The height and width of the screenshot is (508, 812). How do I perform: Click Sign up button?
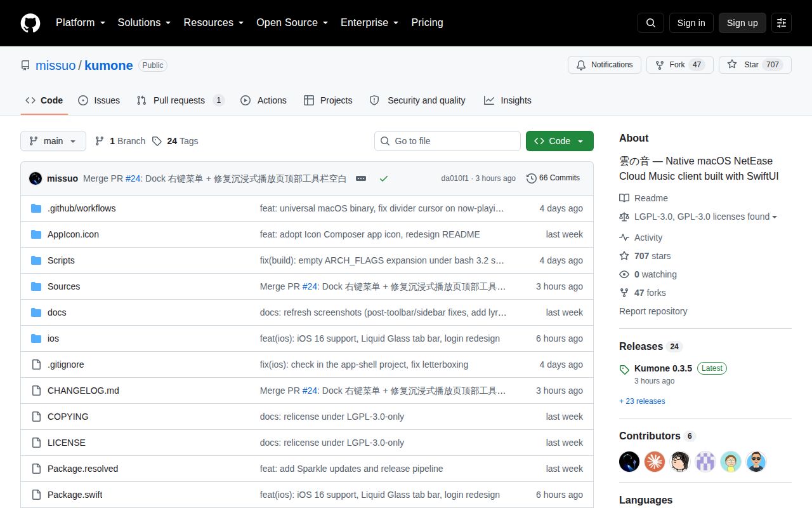point(742,23)
